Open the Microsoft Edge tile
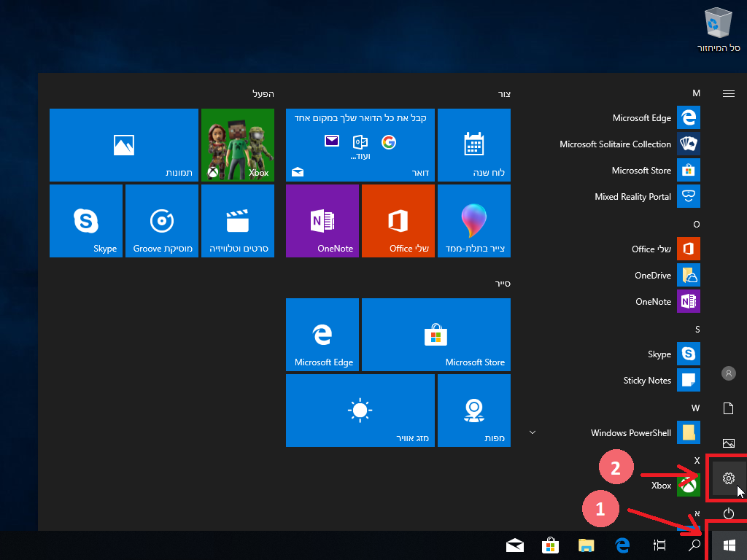This screenshot has height=560, width=747. (x=322, y=334)
